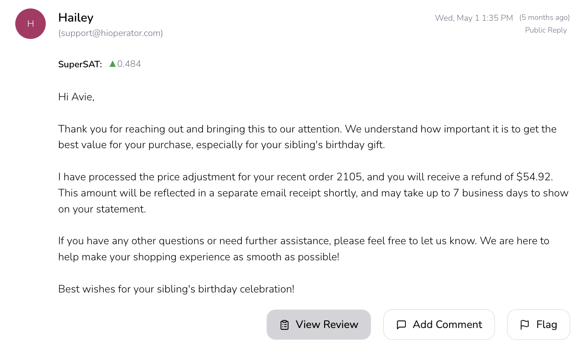Click the flag icon

pyautogui.click(x=524, y=325)
